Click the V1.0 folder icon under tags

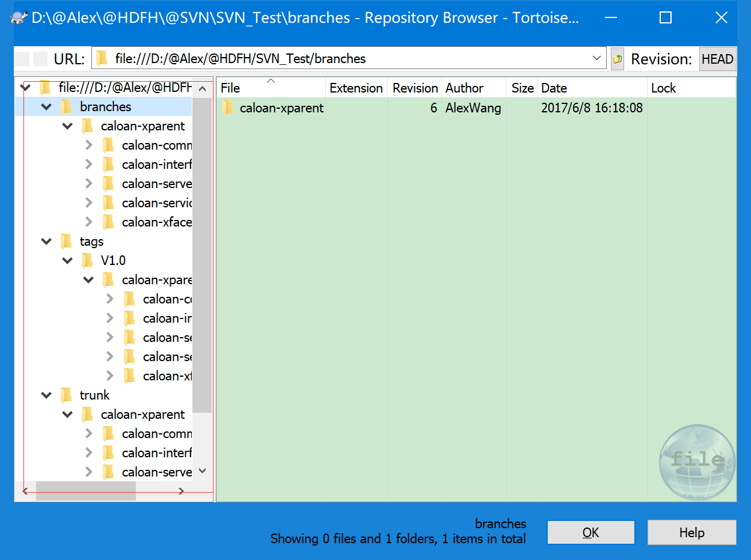[88, 261]
